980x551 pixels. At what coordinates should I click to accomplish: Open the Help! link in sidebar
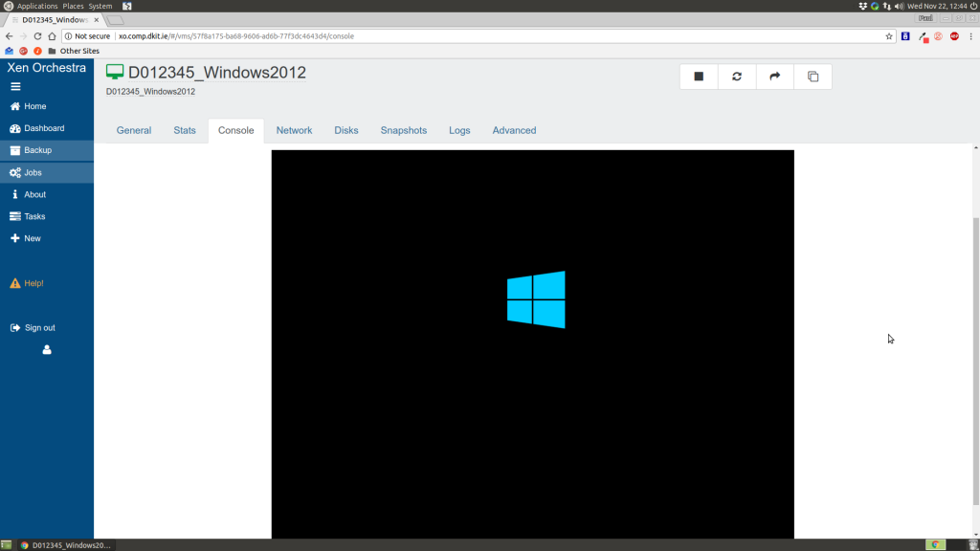[x=47, y=283]
